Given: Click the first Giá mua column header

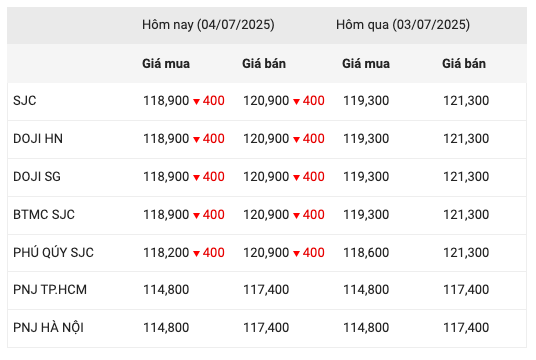Looking at the screenshot, I should pyautogui.click(x=166, y=64).
